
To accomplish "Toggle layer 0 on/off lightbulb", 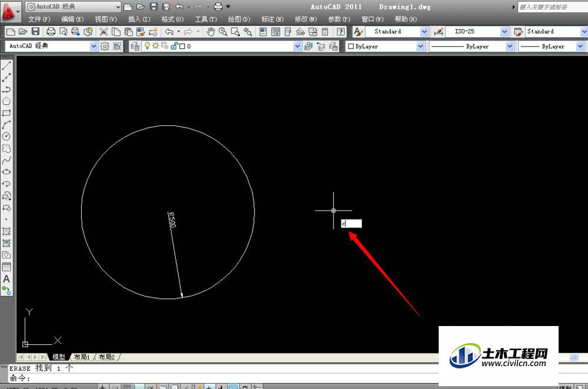I will point(148,46).
